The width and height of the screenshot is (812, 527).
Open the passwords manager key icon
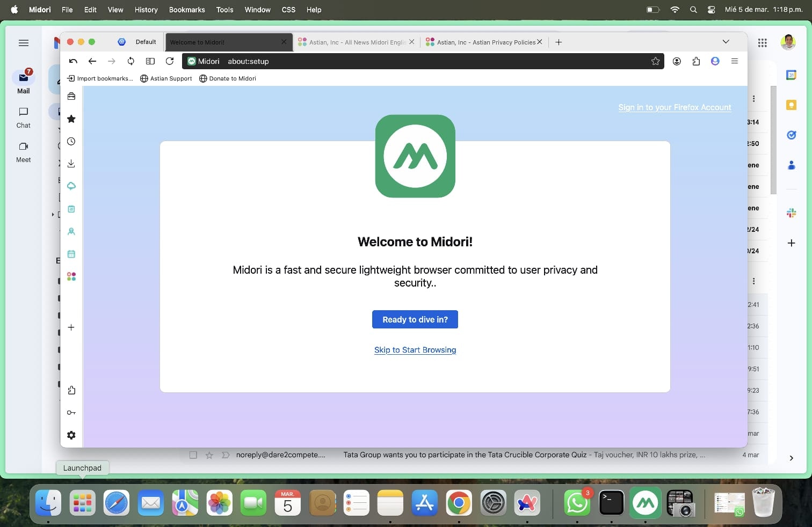click(x=71, y=413)
